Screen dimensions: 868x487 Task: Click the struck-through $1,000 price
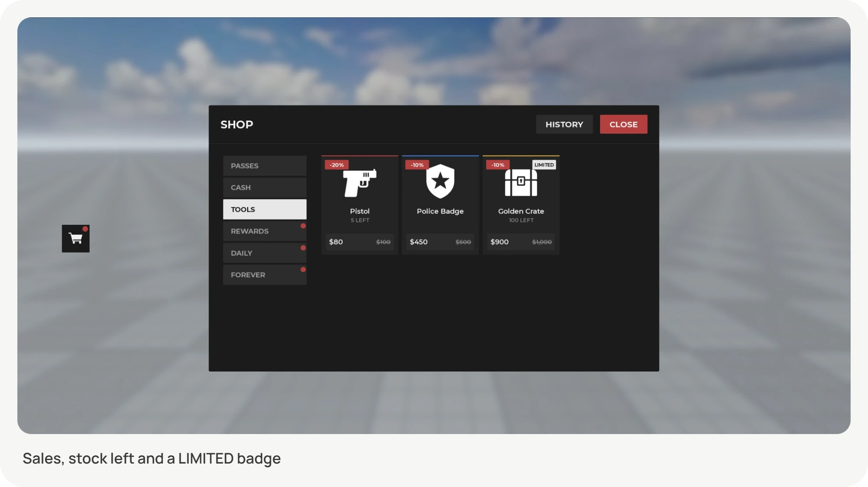coord(542,242)
